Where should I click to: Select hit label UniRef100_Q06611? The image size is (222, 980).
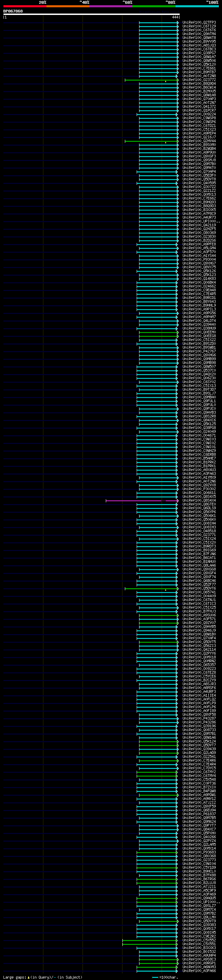coord(199,493)
